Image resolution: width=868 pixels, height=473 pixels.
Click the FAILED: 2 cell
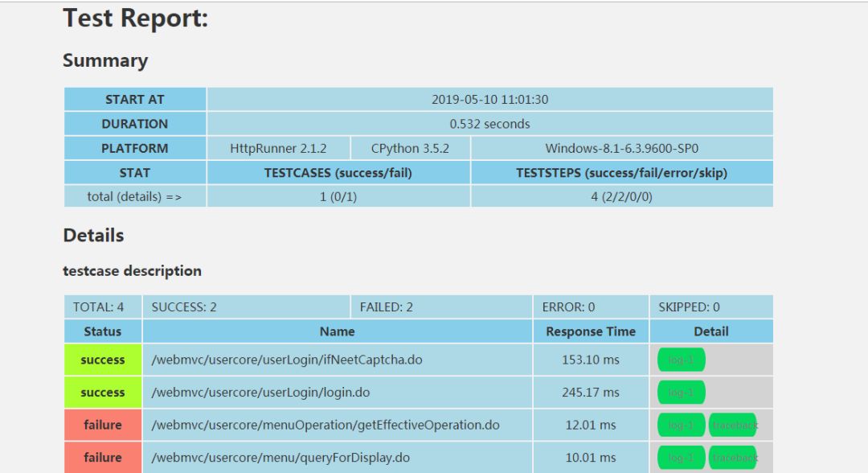442,306
